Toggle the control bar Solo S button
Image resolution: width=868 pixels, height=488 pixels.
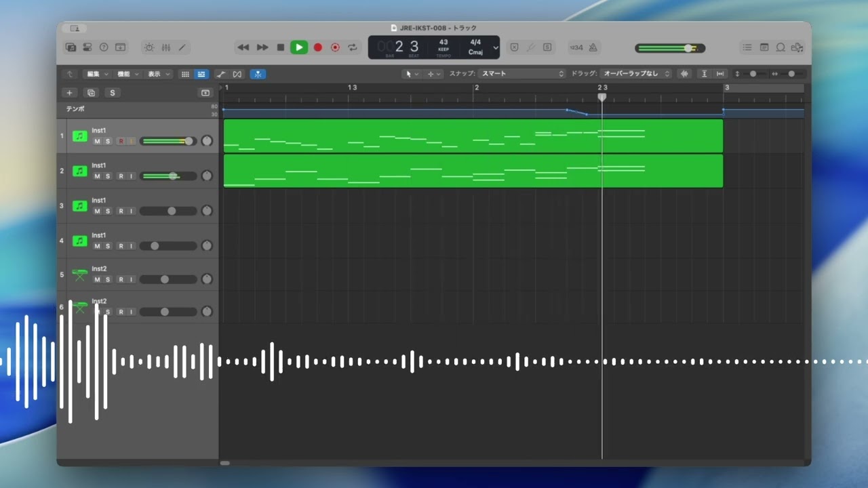547,47
